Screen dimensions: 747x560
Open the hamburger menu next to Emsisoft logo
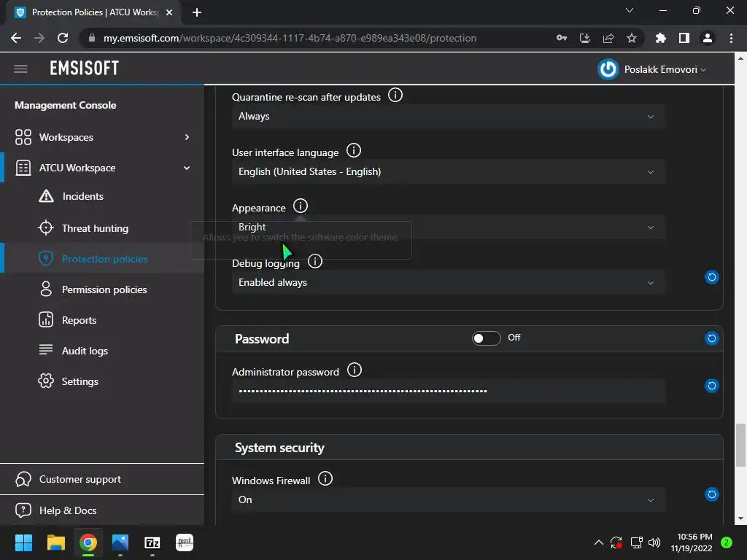pyautogui.click(x=20, y=69)
